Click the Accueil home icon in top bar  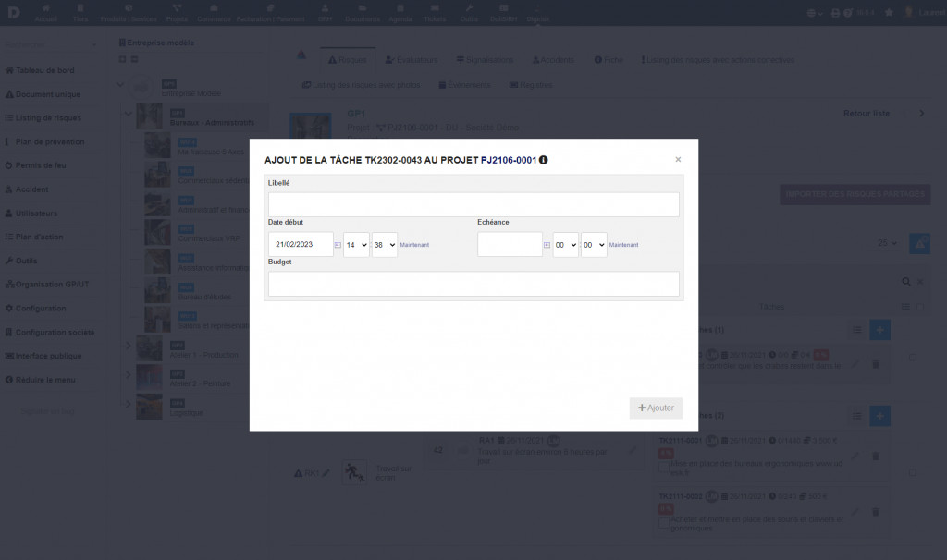(x=46, y=8)
